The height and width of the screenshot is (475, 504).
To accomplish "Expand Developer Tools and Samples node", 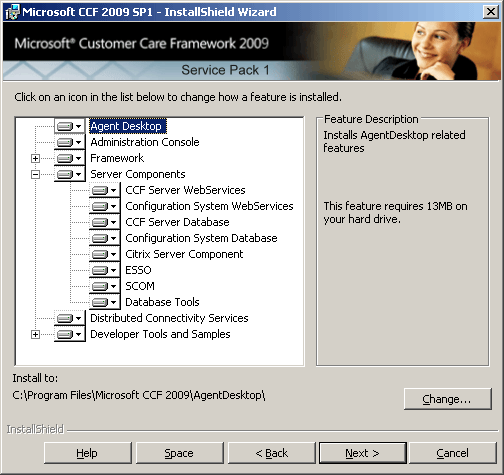I will (x=35, y=334).
